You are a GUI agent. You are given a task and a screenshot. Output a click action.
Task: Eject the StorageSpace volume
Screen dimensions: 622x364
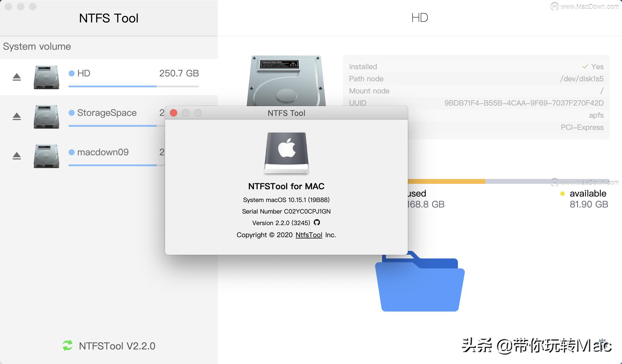click(17, 116)
